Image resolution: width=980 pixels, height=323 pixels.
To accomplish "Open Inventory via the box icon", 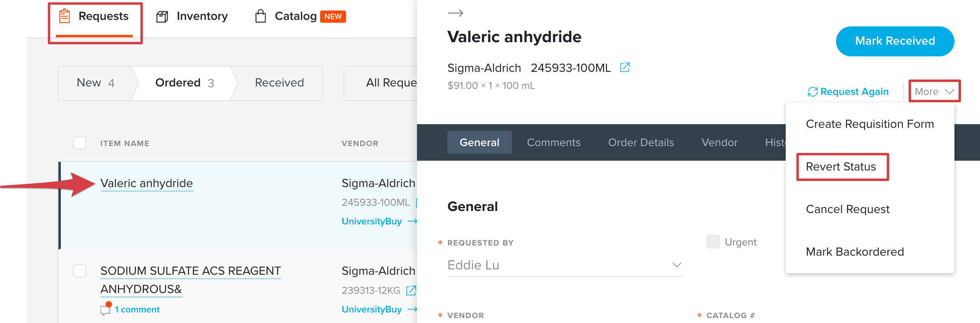I will [x=162, y=16].
